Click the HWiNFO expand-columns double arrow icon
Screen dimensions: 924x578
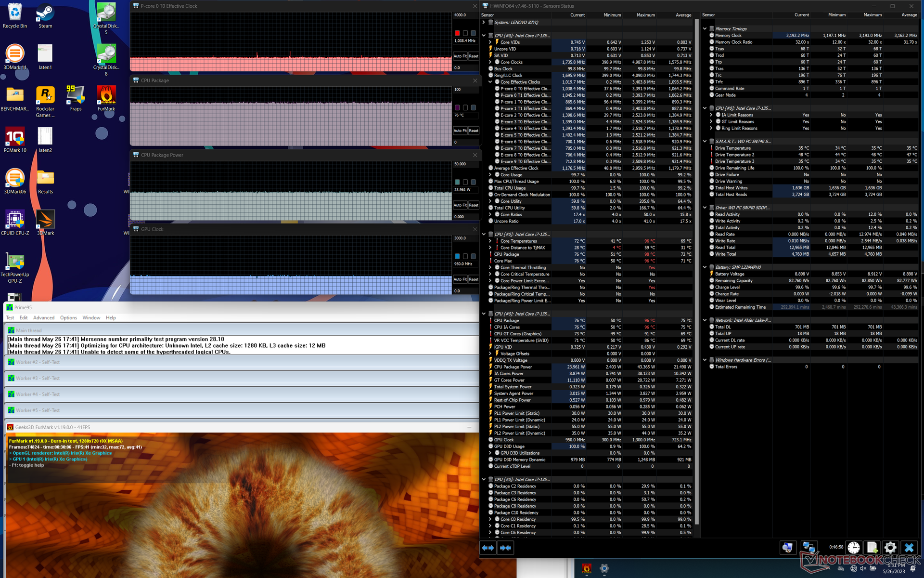pos(488,548)
